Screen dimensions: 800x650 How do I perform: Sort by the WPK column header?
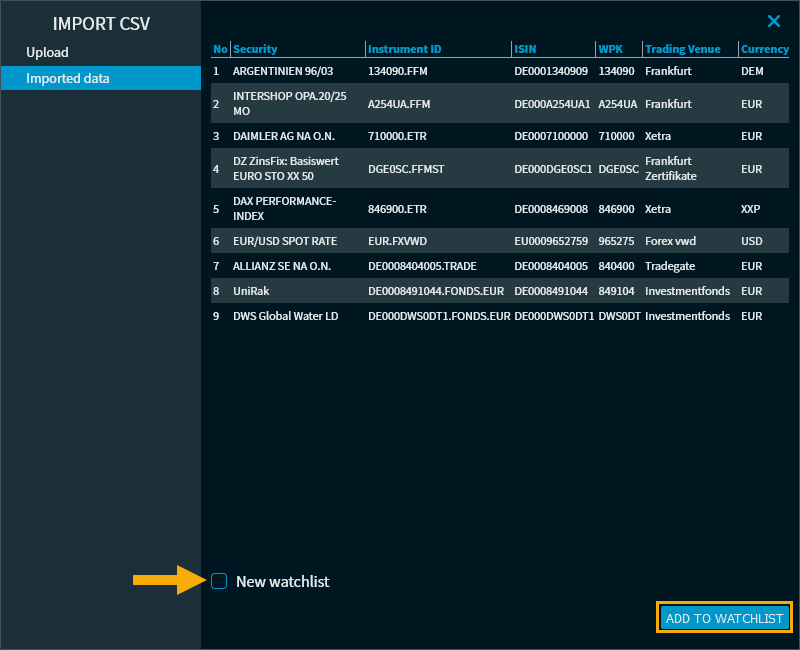point(610,49)
